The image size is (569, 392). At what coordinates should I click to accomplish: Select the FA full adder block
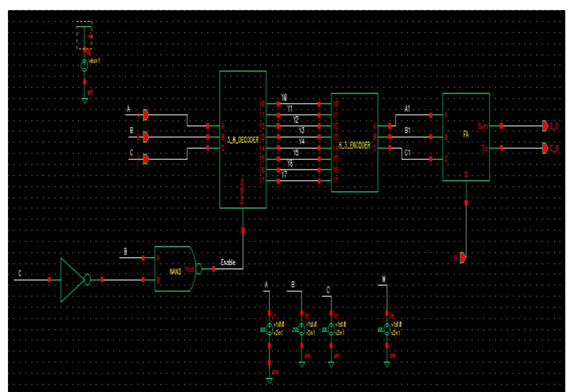point(465,137)
